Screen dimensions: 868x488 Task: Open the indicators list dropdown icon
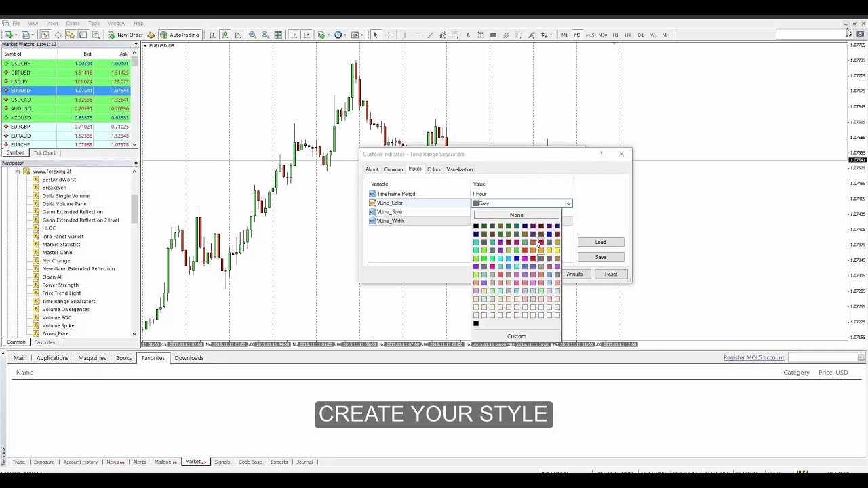pyautogui.click(x=323, y=35)
